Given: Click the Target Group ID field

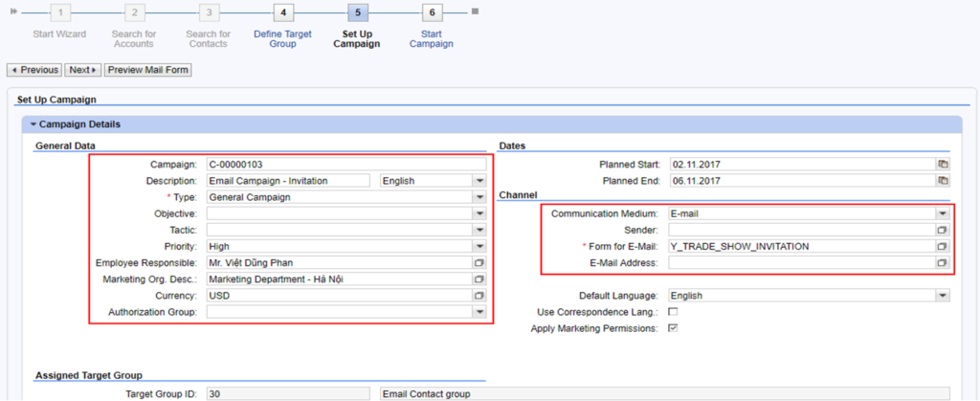Looking at the screenshot, I should [x=289, y=393].
